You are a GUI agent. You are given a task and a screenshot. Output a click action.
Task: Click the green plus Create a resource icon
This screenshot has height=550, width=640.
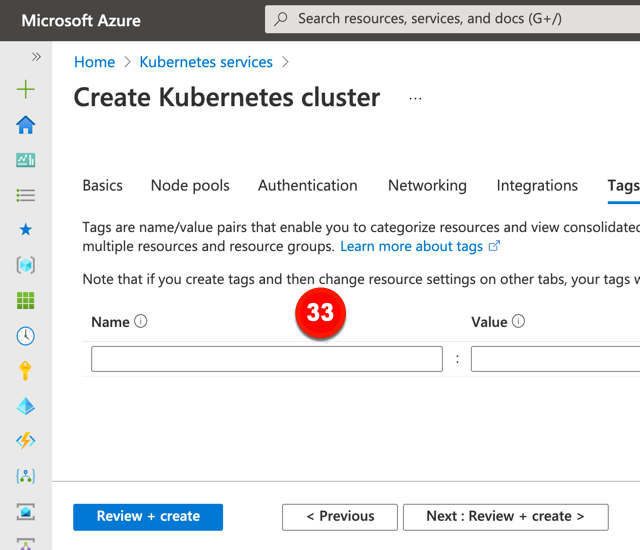tap(26, 90)
